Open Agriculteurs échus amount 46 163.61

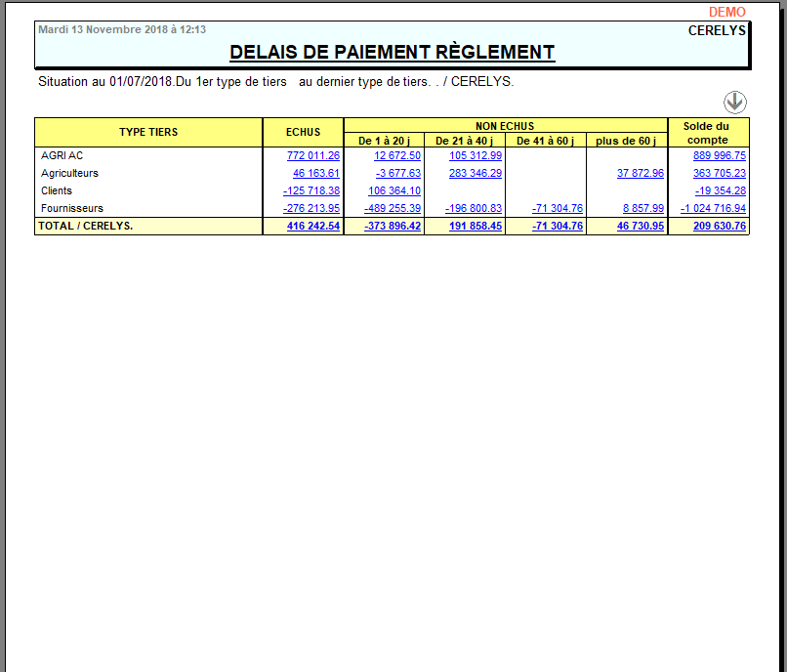click(x=315, y=174)
